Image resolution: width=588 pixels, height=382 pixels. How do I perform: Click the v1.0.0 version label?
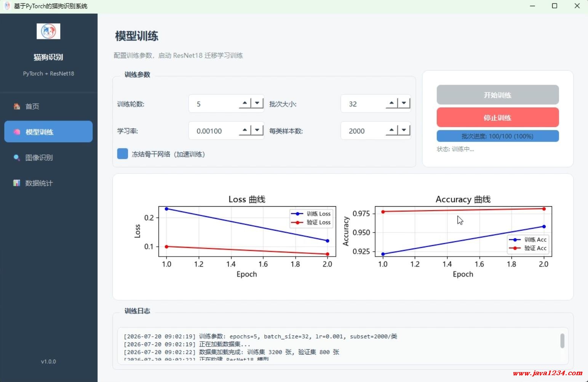pyautogui.click(x=48, y=361)
